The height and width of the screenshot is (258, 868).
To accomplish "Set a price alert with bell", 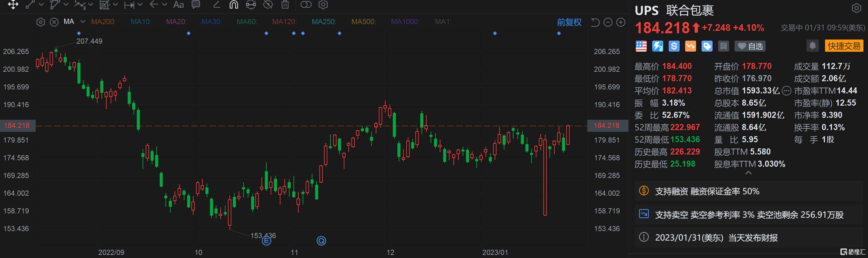I will pyautogui.click(x=813, y=45).
